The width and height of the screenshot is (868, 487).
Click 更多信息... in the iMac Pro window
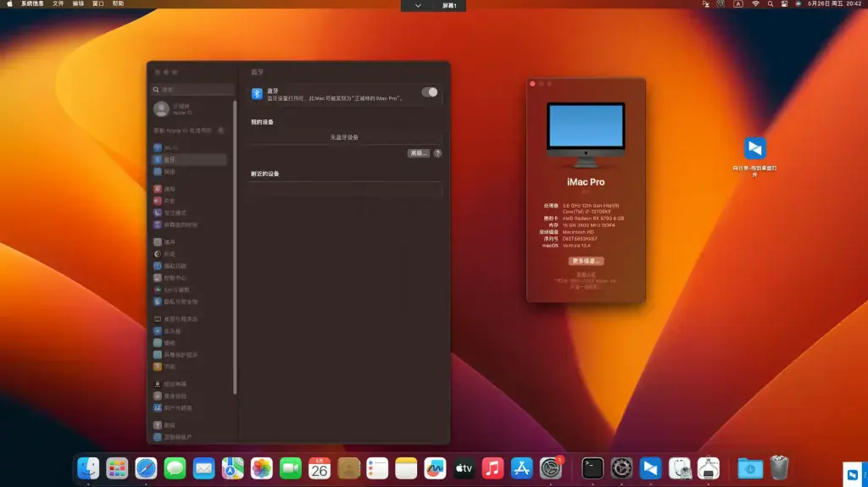point(586,261)
